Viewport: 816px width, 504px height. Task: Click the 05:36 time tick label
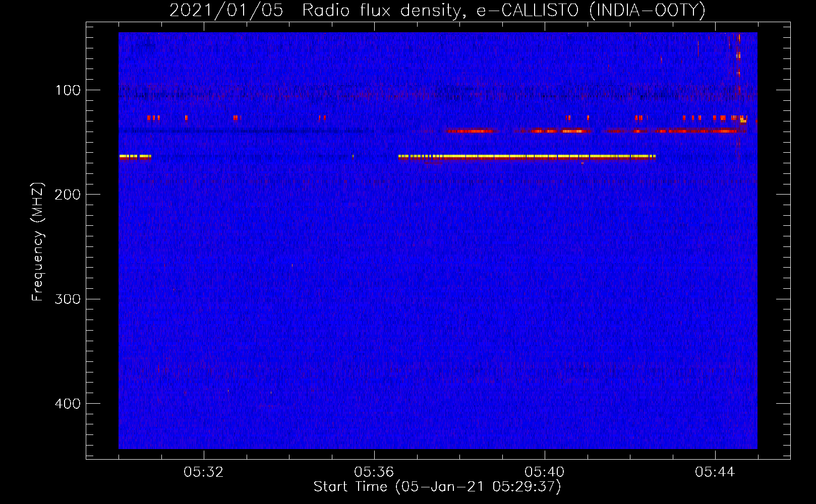[x=374, y=472]
